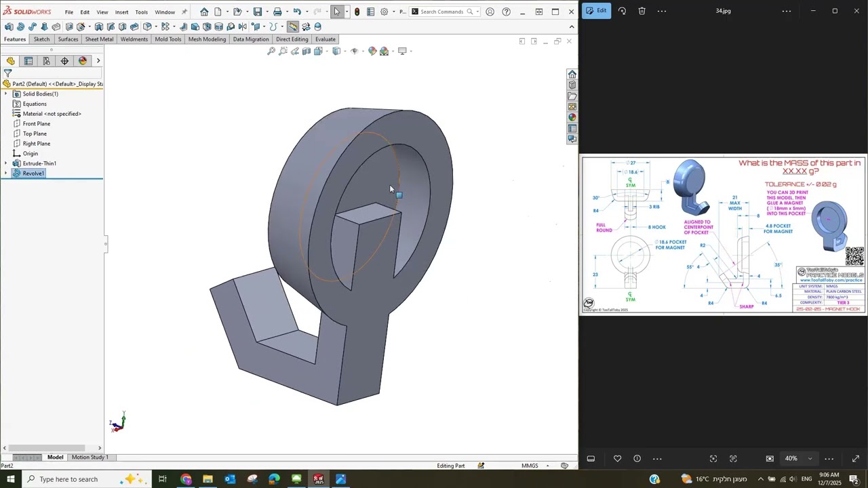Click the Help question mark icon
This screenshot has width=868, height=488.
point(506,12)
